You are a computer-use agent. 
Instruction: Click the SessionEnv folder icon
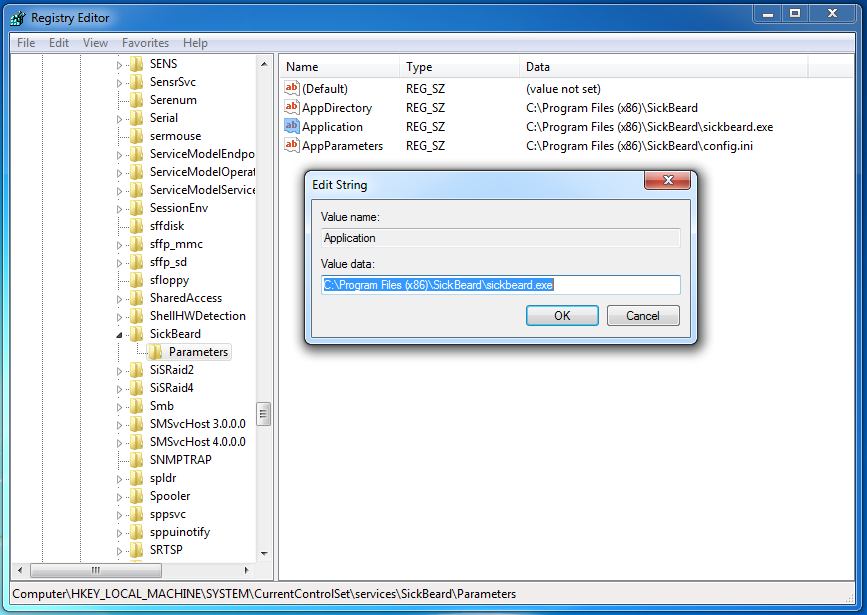pos(137,208)
